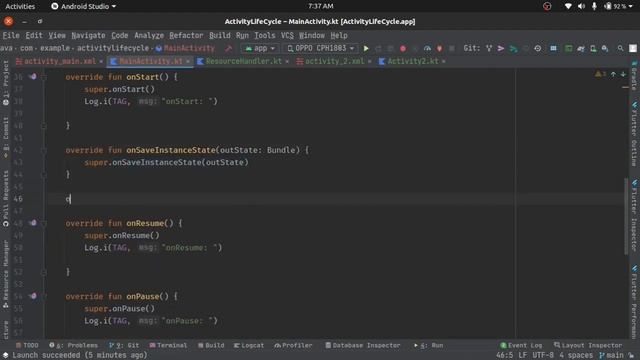Open the Terminal tool window

[168, 345]
